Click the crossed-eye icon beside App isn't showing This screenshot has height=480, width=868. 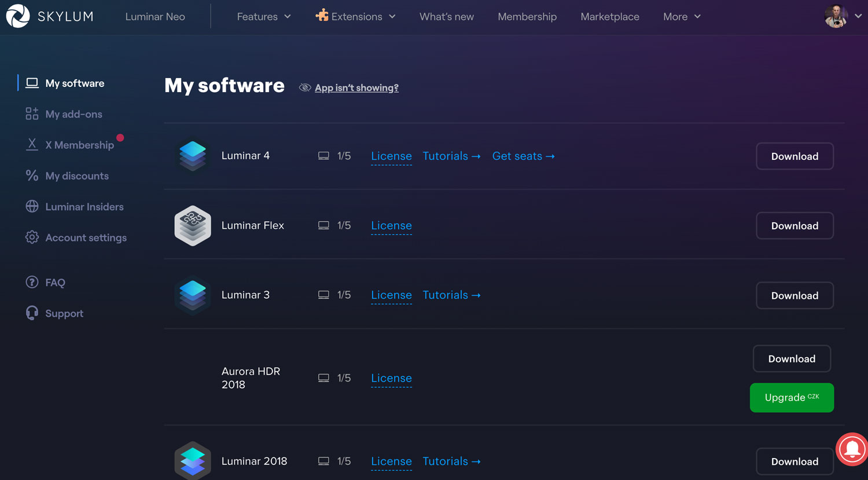point(305,88)
